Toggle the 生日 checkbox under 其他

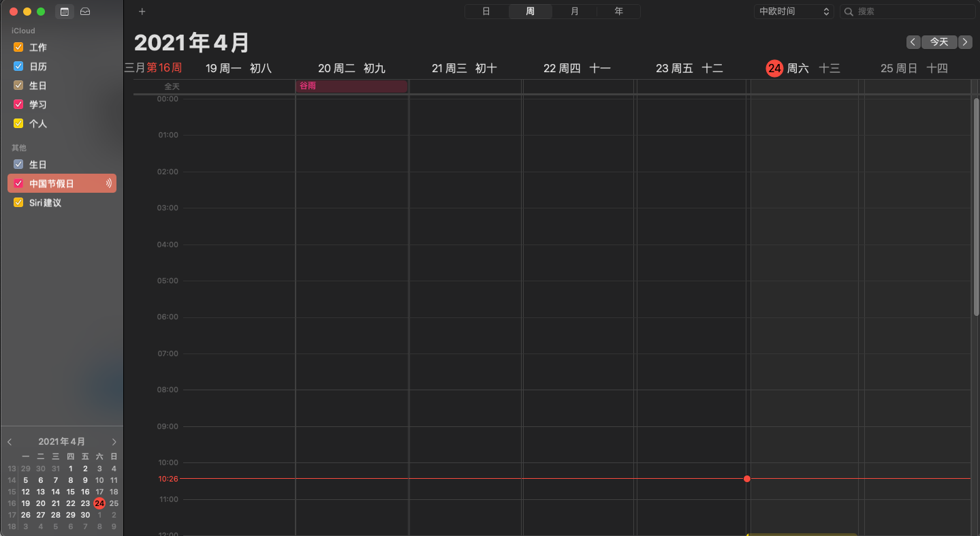pos(18,165)
